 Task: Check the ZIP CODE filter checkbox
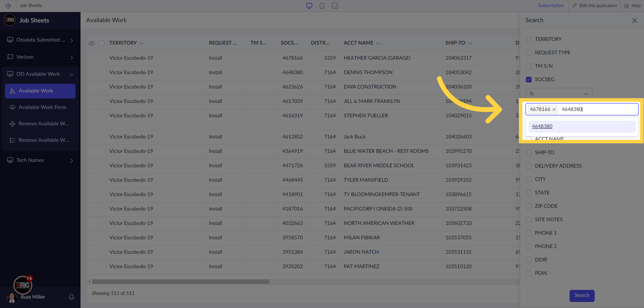click(x=529, y=206)
